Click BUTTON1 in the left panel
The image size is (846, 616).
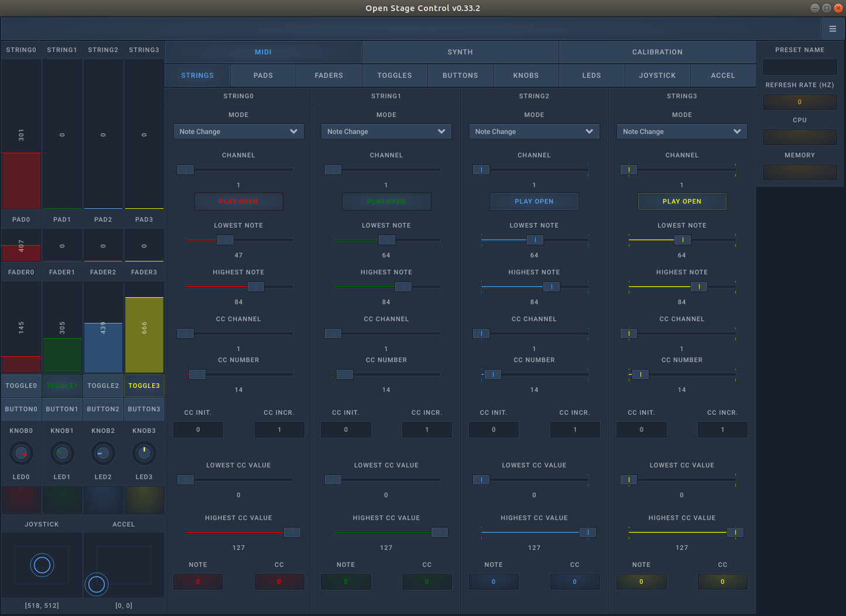(x=62, y=409)
